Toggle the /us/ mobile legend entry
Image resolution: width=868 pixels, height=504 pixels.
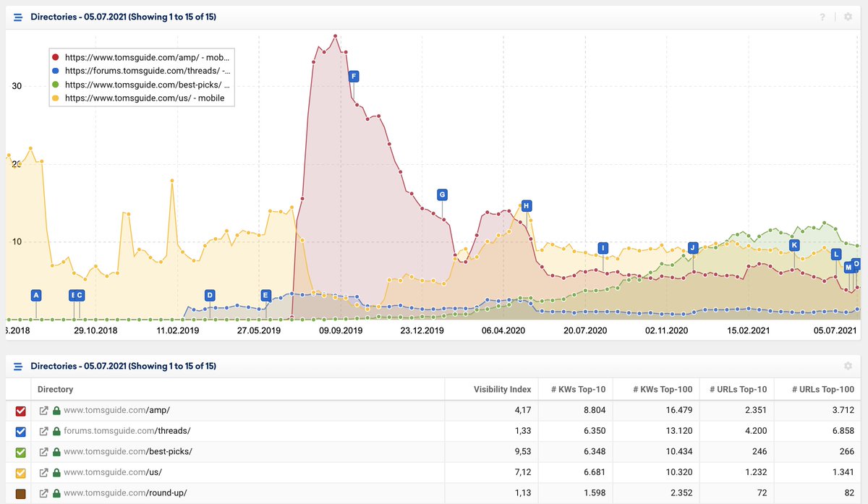(139, 98)
